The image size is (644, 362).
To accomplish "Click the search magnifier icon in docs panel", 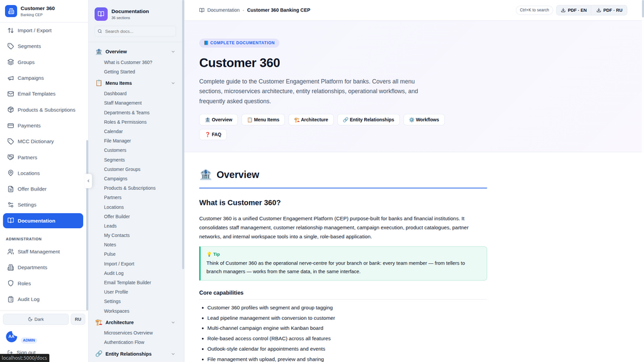I will [100, 31].
